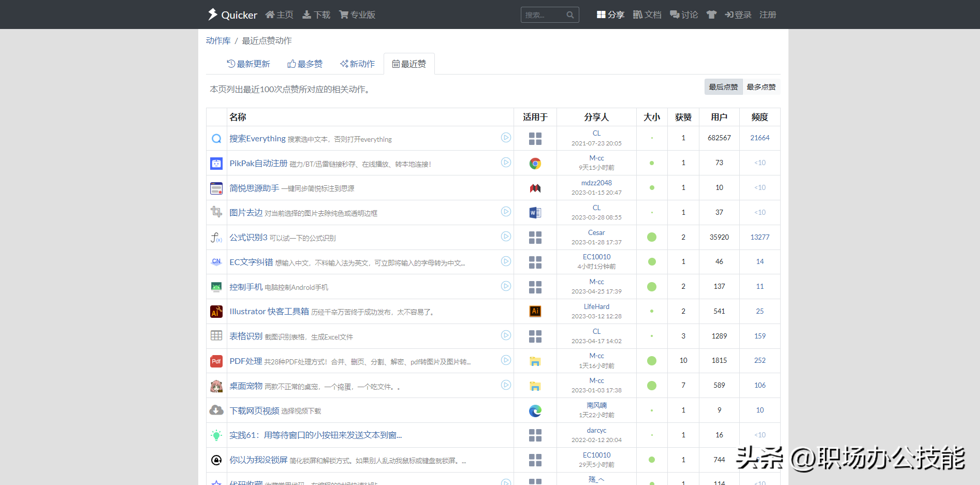Click the play icon for 搜索Everything
The height and width of the screenshot is (485, 980).
pos(506,138)
